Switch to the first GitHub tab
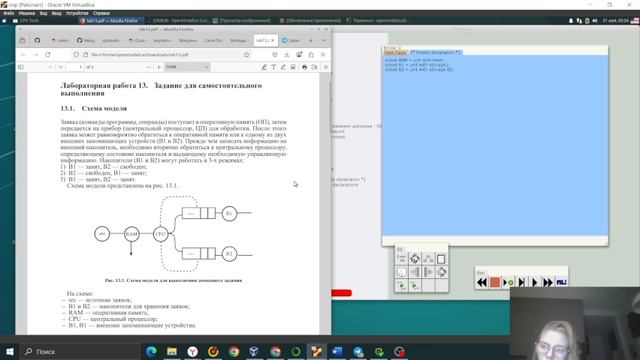This screenshot has width=640, height=360. point(37,40)
